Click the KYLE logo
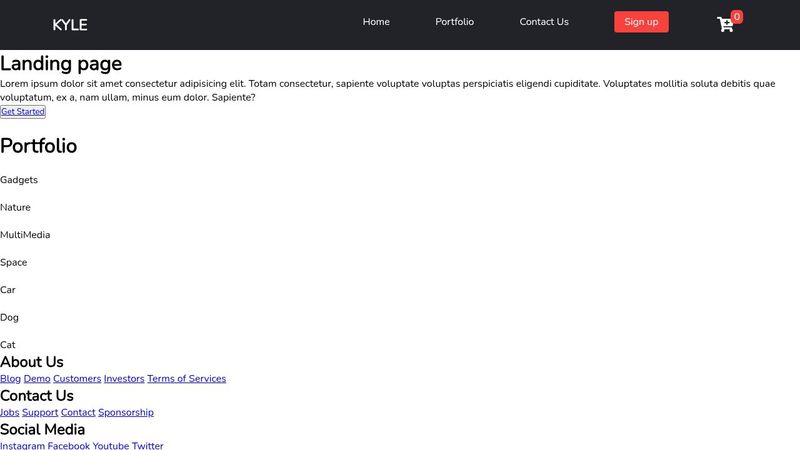 click(x=70, y=25)
